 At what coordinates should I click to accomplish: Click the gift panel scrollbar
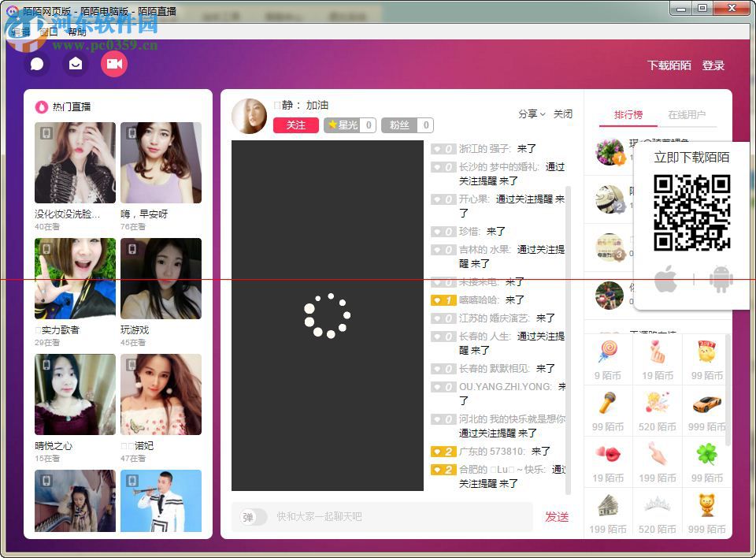[728, 389]
